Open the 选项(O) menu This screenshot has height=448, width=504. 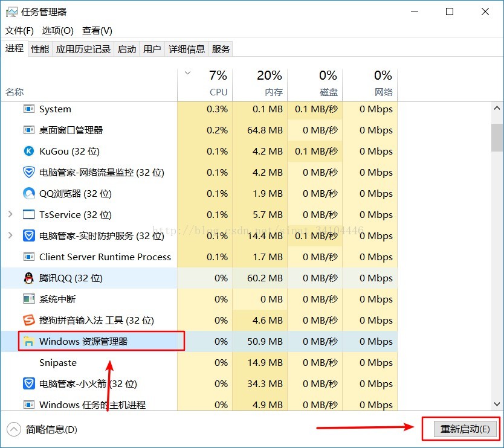[x=58, y=31]
